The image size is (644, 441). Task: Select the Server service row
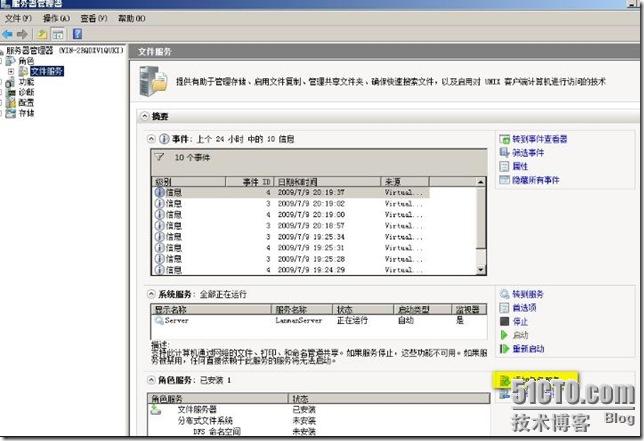point(319,320)
